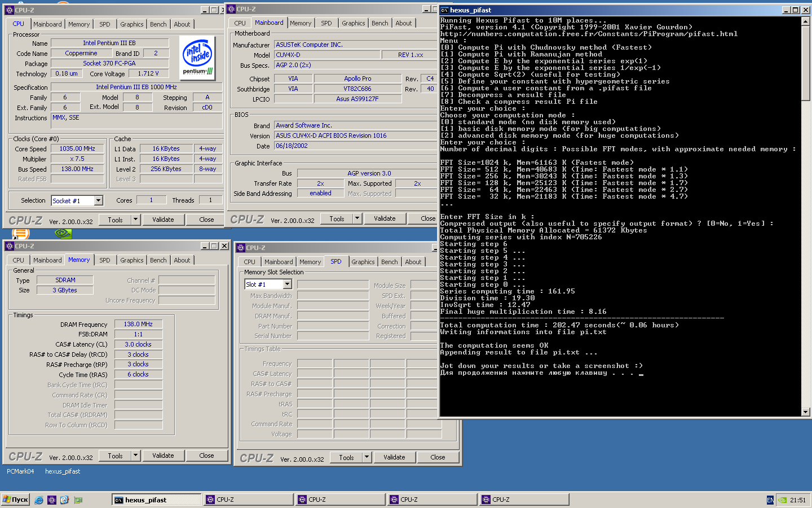Activate hexus_pifast taskbar button
812x508 pixels.
[157, 500]
